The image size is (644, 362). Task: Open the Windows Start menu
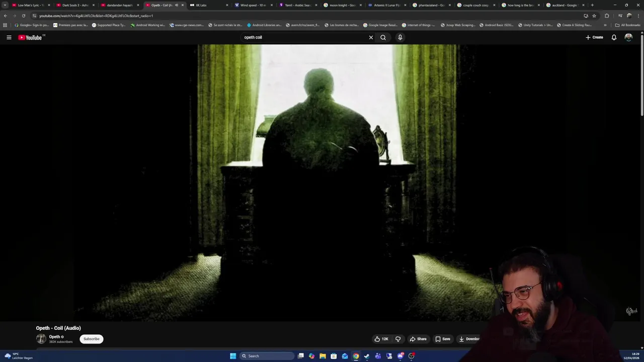tap(233, 356)
